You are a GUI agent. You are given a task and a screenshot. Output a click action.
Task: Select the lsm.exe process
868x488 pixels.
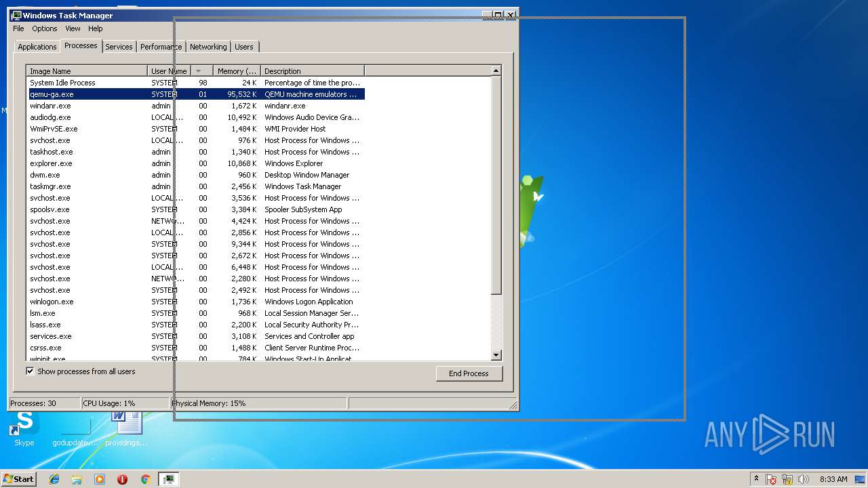197,313
